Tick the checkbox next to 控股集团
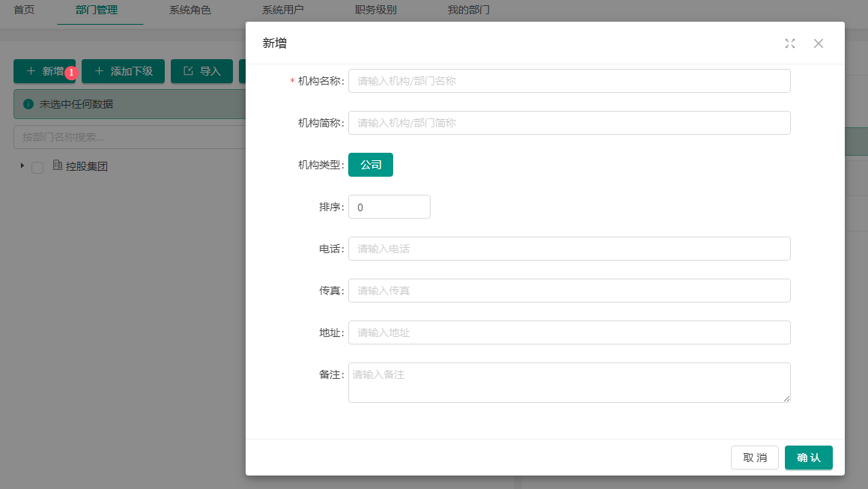The height and width of the screenshot is (489, 868). tap(37, 167)
